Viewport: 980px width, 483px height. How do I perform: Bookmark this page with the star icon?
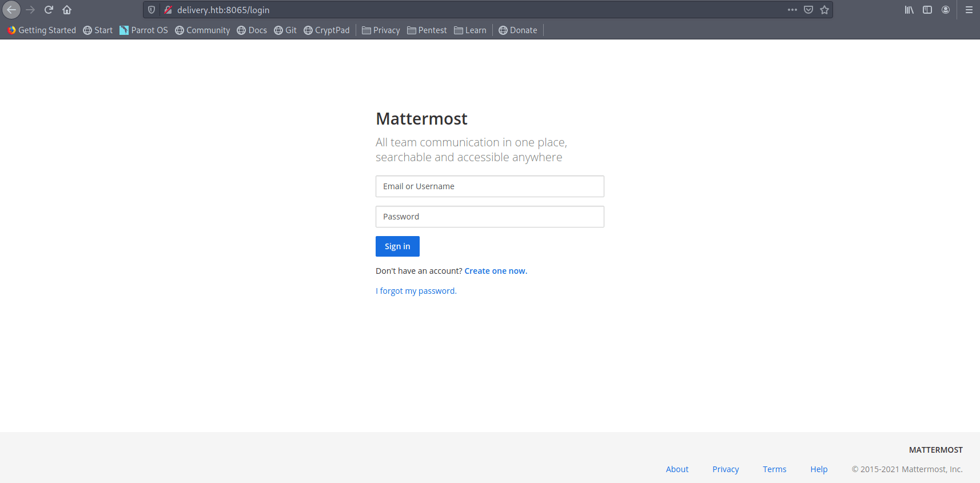824,10
